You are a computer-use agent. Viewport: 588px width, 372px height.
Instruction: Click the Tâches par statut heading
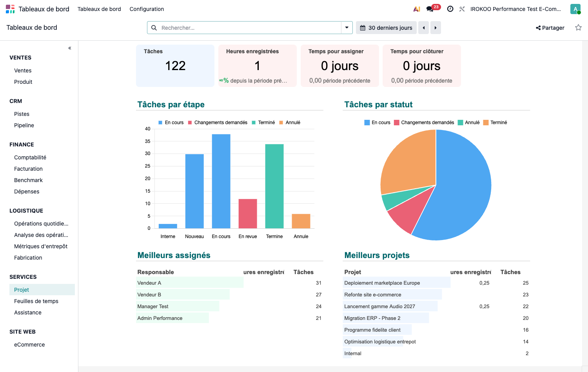point(378,105)
